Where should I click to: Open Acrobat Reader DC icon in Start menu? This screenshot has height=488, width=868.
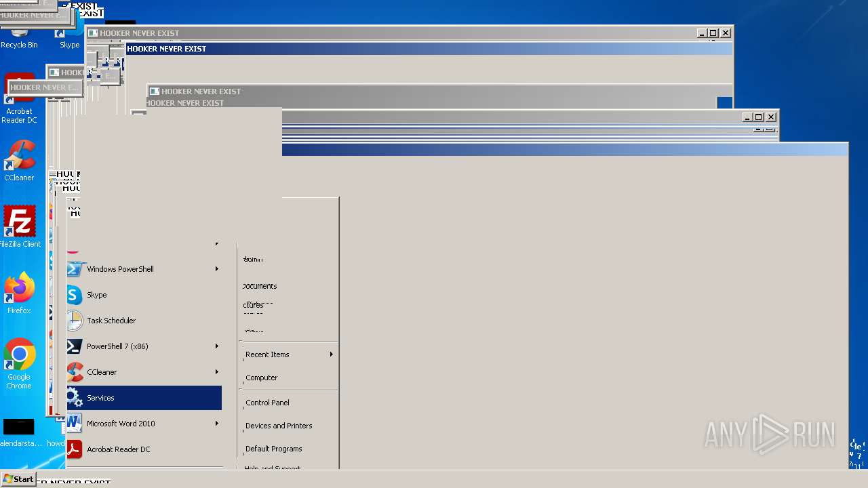pos(75,449)
